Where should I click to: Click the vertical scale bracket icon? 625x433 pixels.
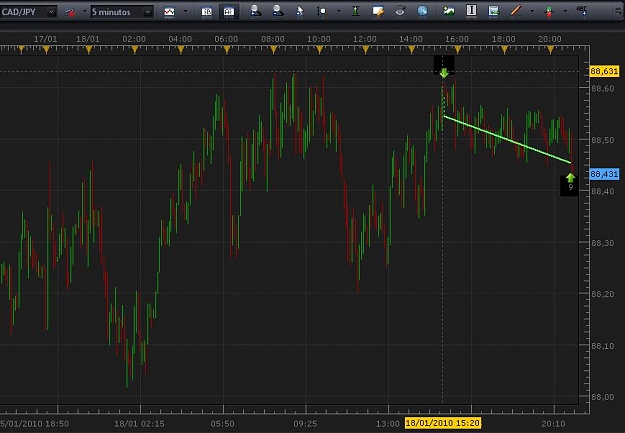(x=321, y=12)
